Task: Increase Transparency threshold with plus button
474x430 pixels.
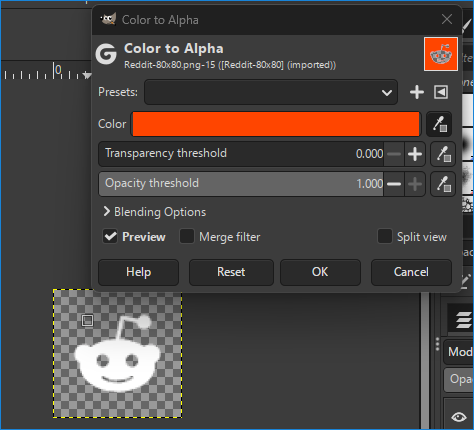Action: (x=415, y=154)
